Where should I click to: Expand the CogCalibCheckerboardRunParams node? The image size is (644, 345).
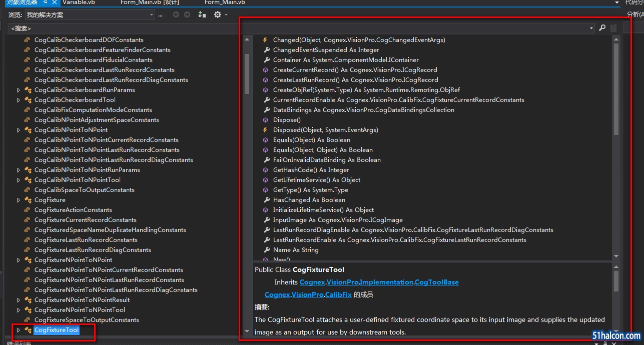tap(19, 90)
